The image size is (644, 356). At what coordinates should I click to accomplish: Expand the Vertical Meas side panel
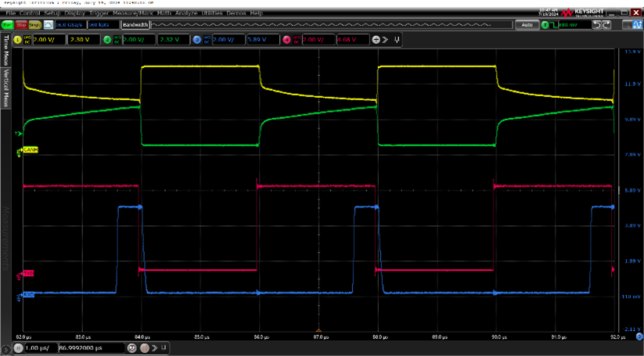(x=6, y=83)
